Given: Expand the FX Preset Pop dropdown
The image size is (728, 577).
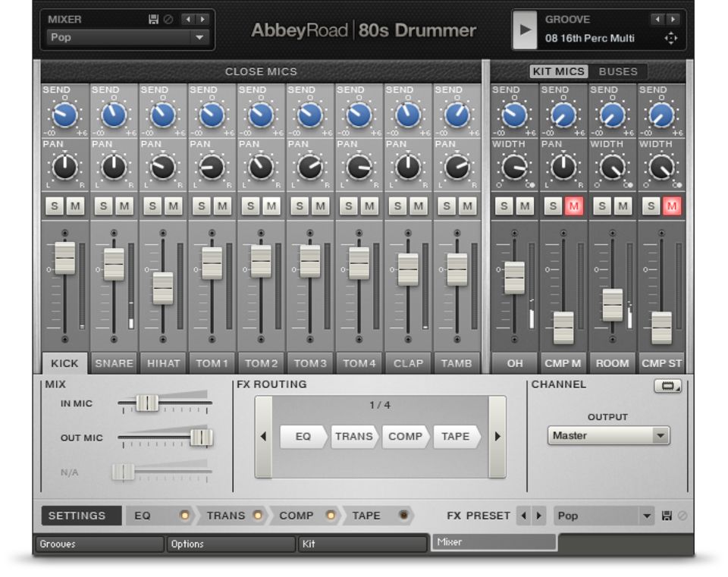Looking at the screenshot, I should 604,516.
